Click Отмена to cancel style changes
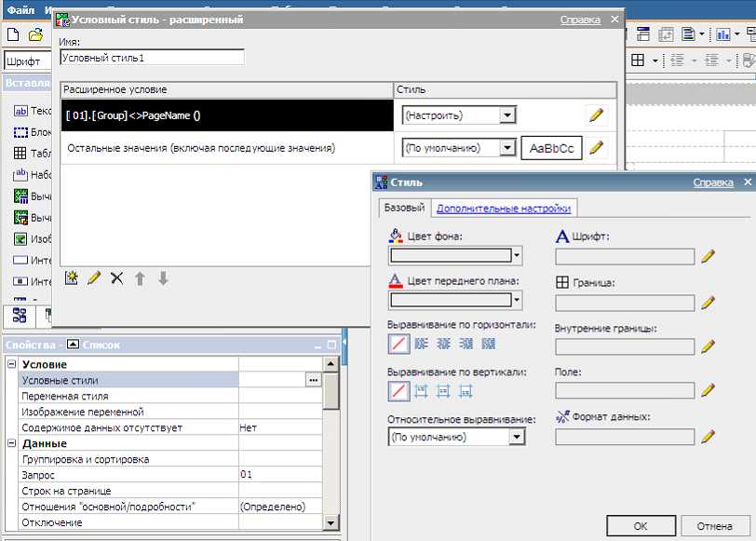Viewport: 756px width, 541px height. click(714, 526)
